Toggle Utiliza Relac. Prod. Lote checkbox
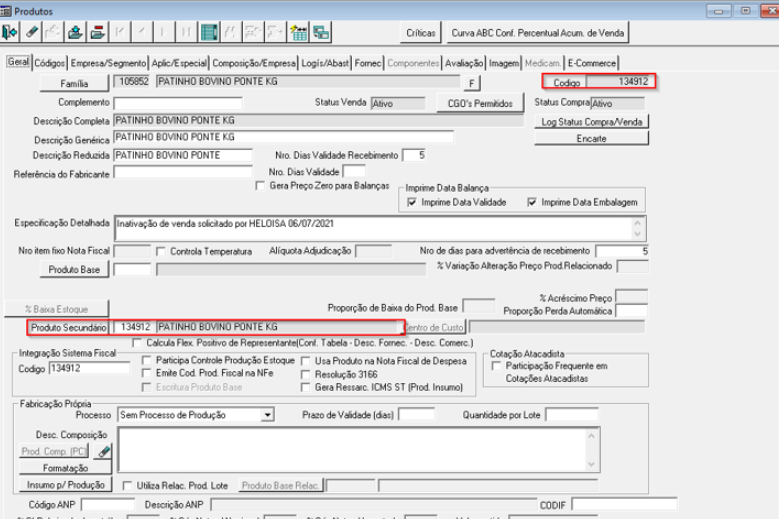The width and height of the screenshot is (779, 519). click(127, 485)
